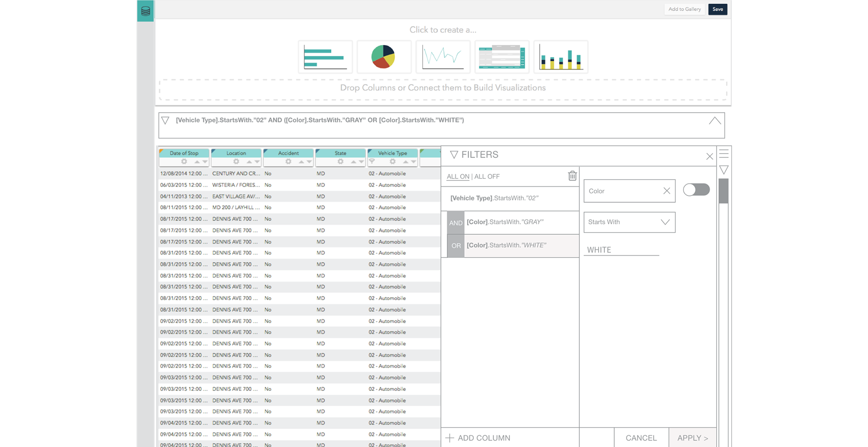Screen dimensions: 868x447
Task: Sort Date of Stop ascending
Action: point(197,162)
